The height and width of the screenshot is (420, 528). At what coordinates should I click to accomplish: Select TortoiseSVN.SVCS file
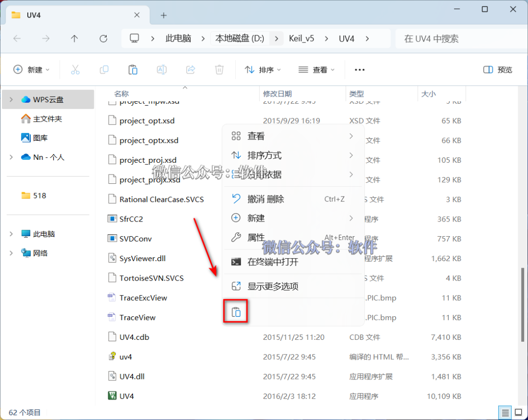(x=146, y=278)
